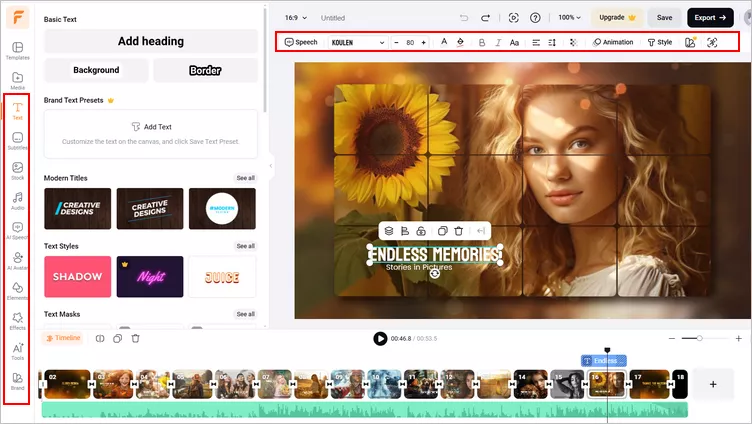
Task: Open the Subtitles sidebar panel
Action: (x=18, y=141)
